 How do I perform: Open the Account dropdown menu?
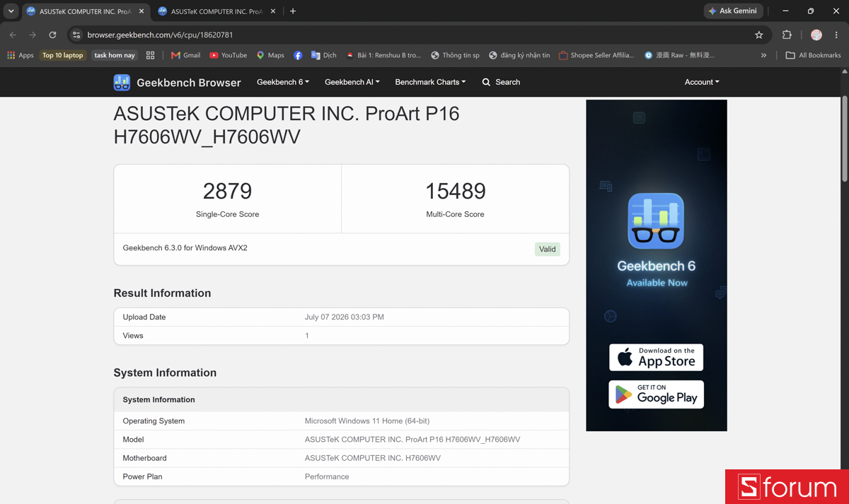[702, 82]
